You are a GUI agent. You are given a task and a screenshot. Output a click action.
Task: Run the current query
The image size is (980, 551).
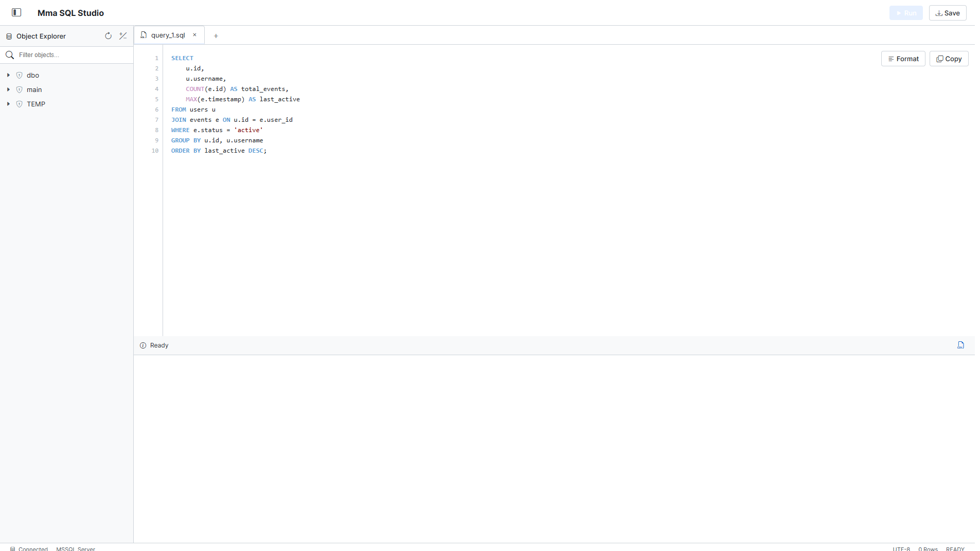906,13
